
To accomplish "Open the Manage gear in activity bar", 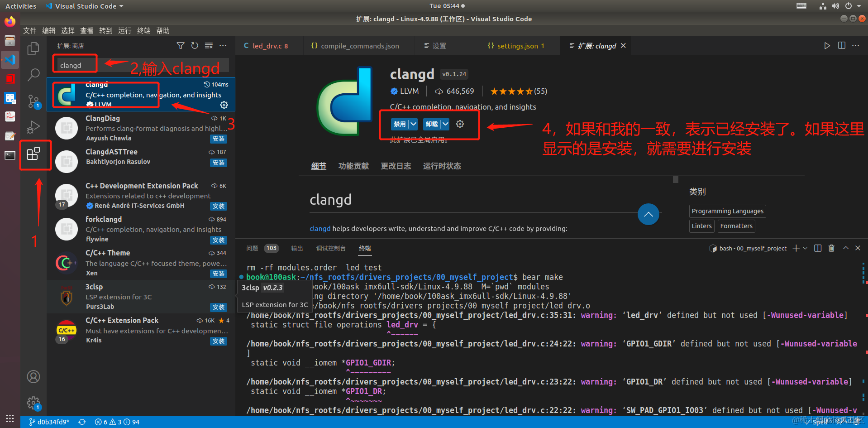I will click(33, 403).
